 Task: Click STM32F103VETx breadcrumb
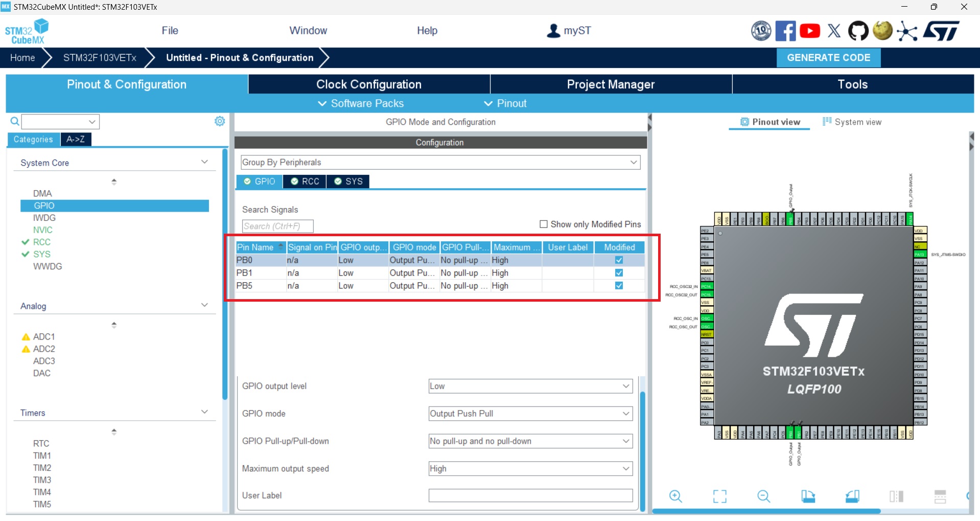click(100, 58)
